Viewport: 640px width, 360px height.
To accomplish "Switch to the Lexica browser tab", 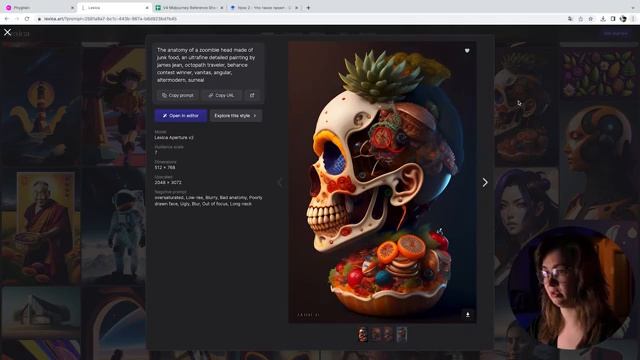I will [114, 8].
